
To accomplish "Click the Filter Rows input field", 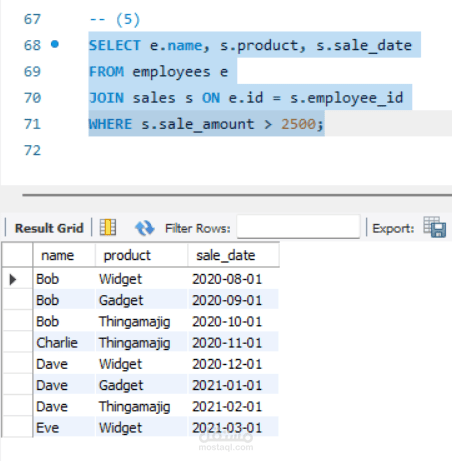I will (x=298, y=227).
